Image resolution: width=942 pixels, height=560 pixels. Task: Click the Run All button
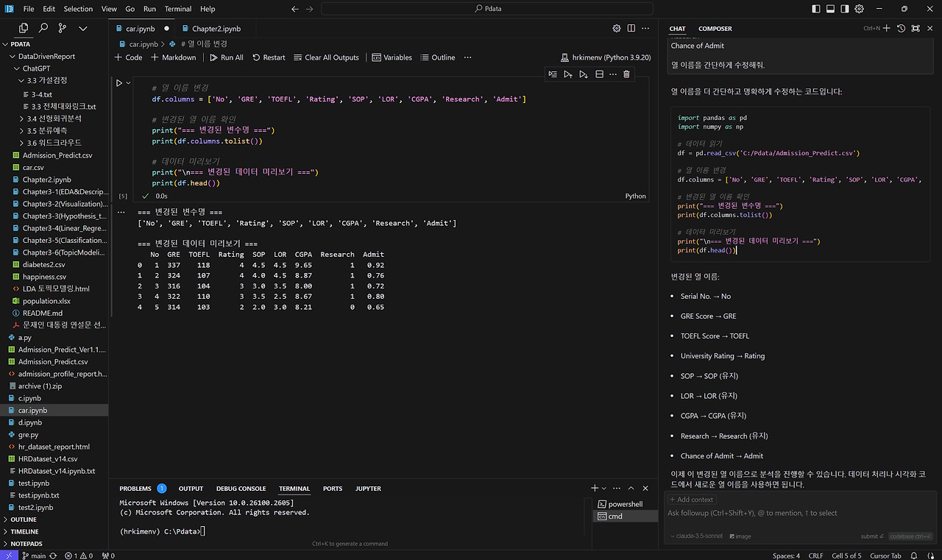point(226,57)
